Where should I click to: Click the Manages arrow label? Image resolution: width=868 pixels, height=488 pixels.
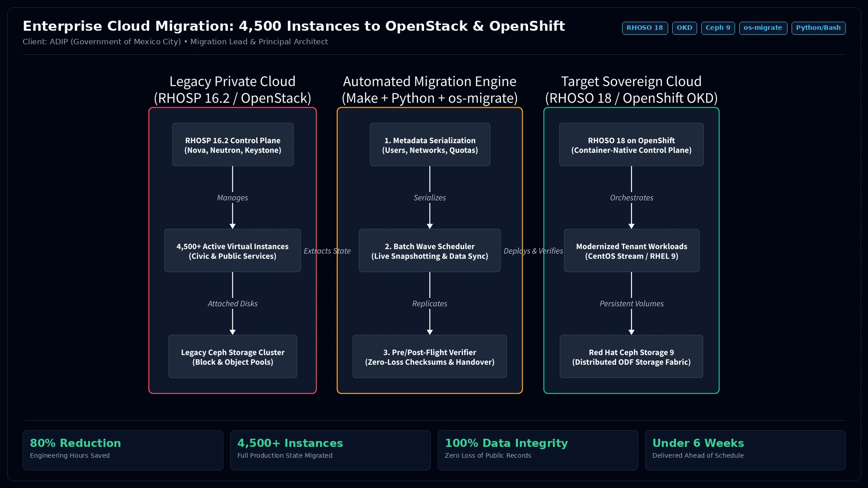(x=232, y=197)
